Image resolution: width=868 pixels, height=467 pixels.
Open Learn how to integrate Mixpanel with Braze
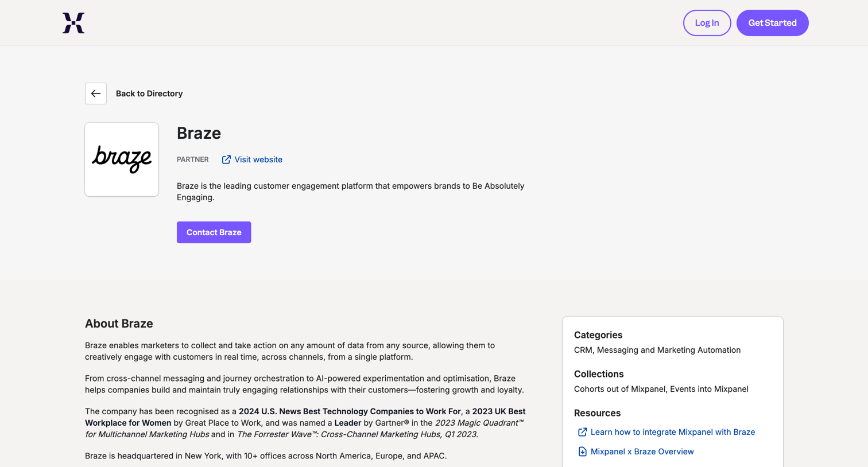tap(673, 432)
